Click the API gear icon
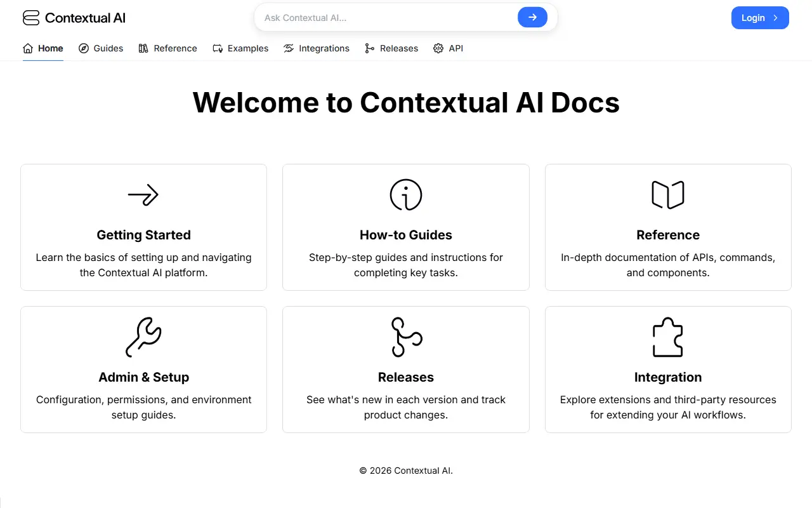This screenshot has height=508, width=812. point(438,48)
